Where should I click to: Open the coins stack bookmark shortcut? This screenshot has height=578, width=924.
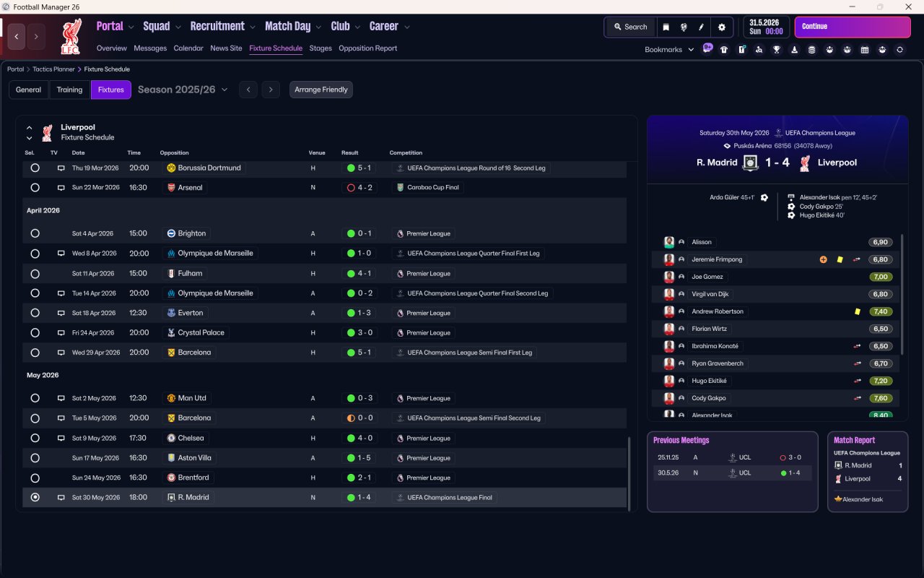pyautogui.click(x=812, y=50)
